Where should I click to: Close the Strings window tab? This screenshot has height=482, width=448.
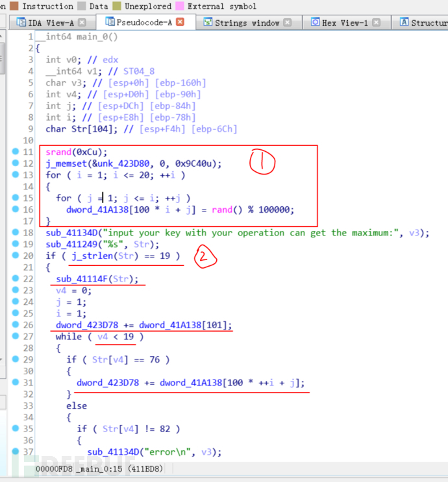tap(288, 22)
